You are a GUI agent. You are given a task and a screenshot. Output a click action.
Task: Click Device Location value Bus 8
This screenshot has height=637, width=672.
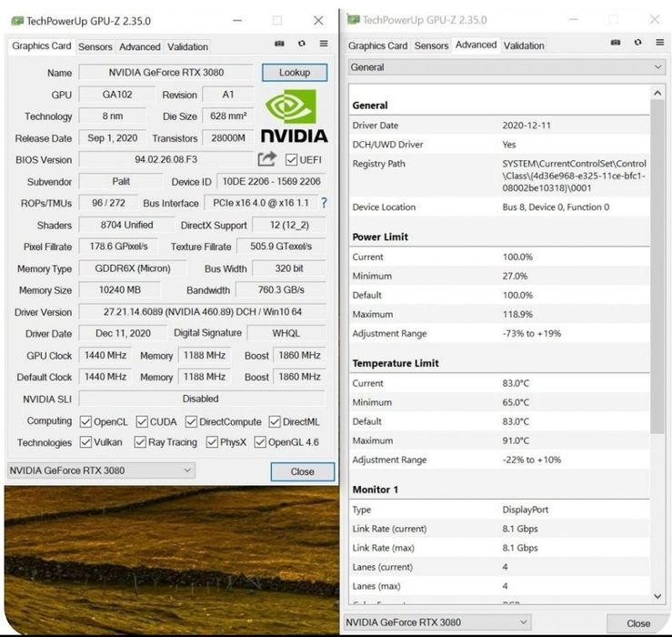click(556, 207)
